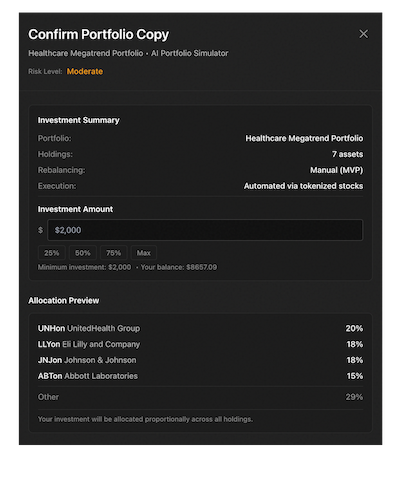Click the Your balance $8657.09 text

179,267
